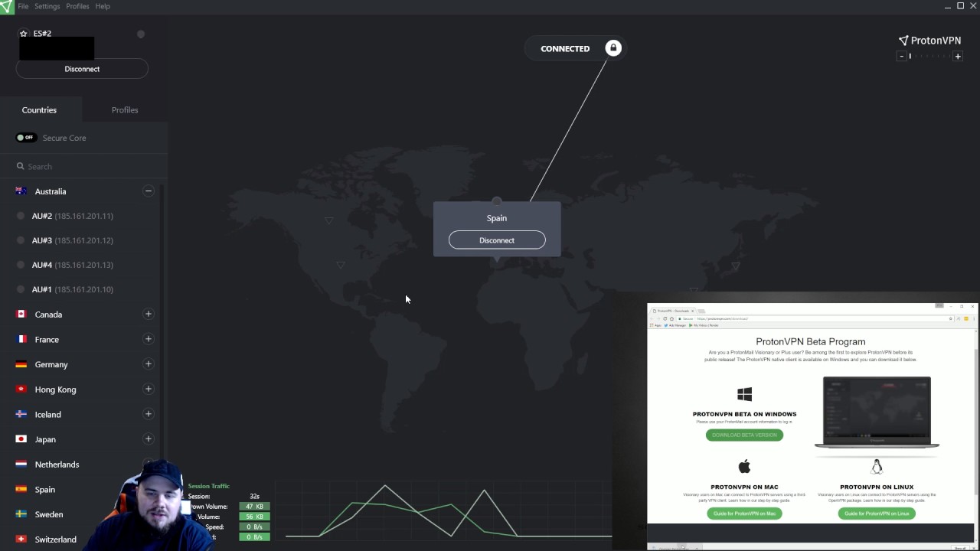Click Download Beta Version button in browser

(744, 435)
